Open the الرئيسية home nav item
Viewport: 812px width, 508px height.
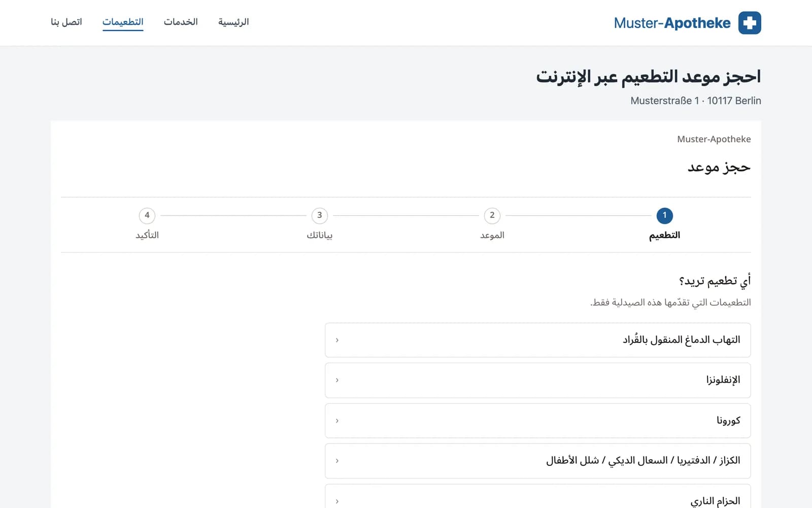(x=233, y=22)
